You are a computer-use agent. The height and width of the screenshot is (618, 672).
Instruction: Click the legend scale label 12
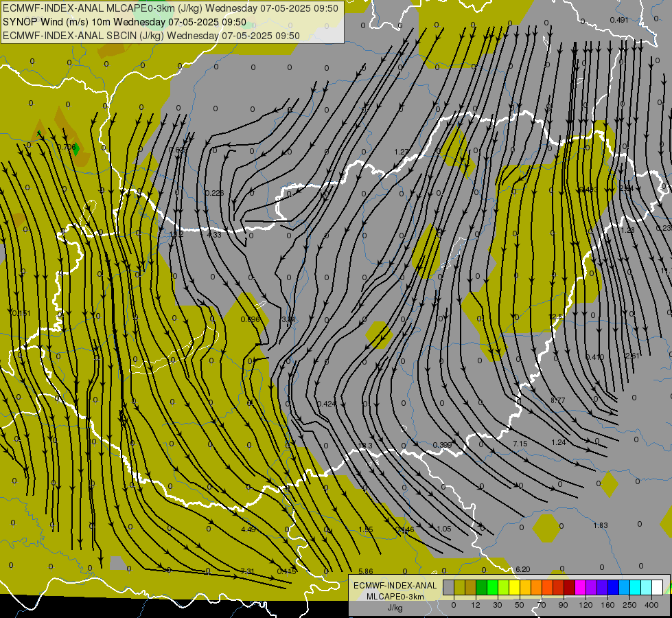tap(476, 605)
